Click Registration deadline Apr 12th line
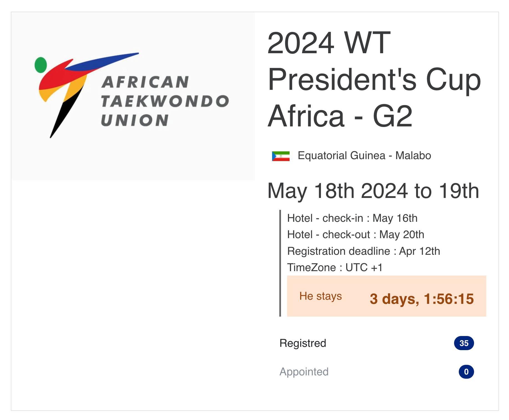Screen dimensions: 509x420 click(x=364, y=251)
